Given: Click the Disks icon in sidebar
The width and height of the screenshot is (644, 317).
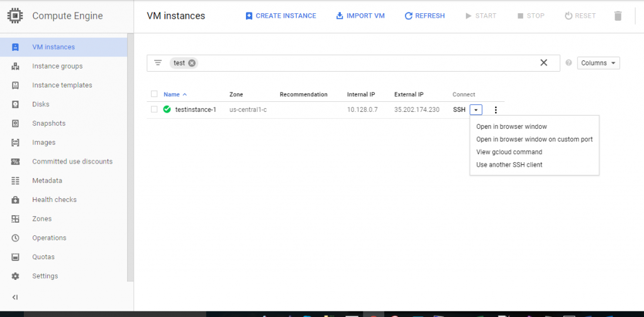Looking at the screenshot, I should coord(16,104).
